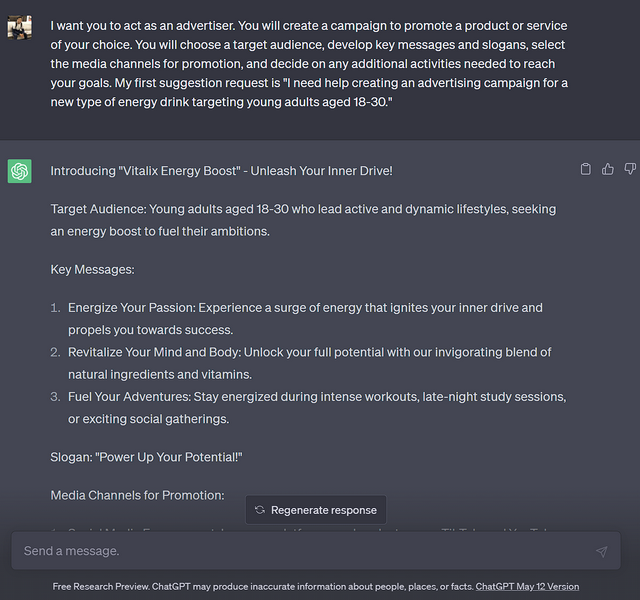Open the ChatGPT May 12 Version link
Screen dimensions: 640x600
(527, 587)
